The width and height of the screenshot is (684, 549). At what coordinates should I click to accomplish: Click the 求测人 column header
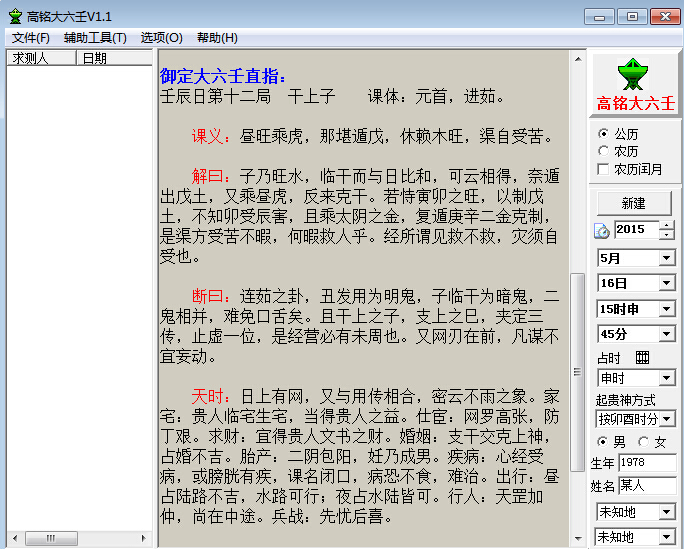click(41, 58)
